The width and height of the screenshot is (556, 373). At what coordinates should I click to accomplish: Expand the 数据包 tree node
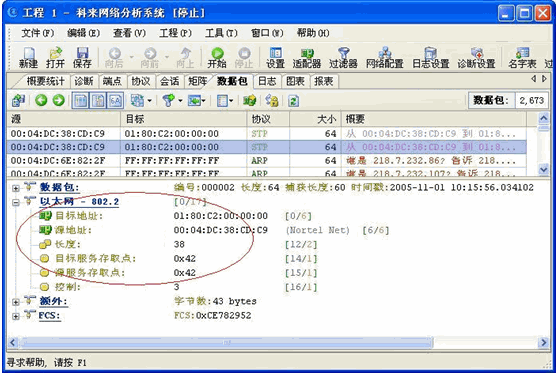16,188
